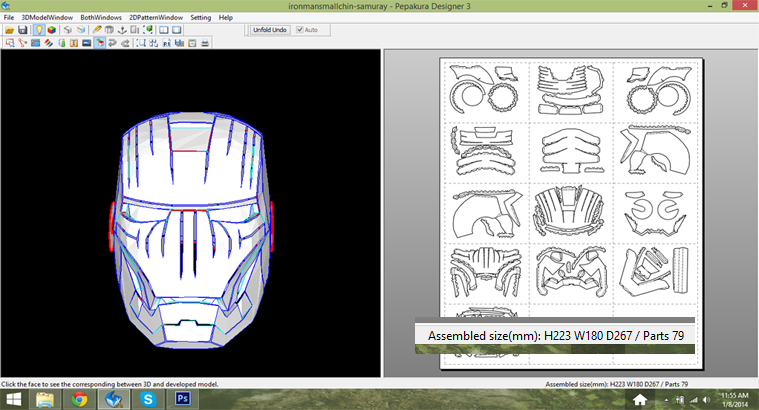
Task: Click the Assembled size tooltip text overlay
Action: (556, 335)
